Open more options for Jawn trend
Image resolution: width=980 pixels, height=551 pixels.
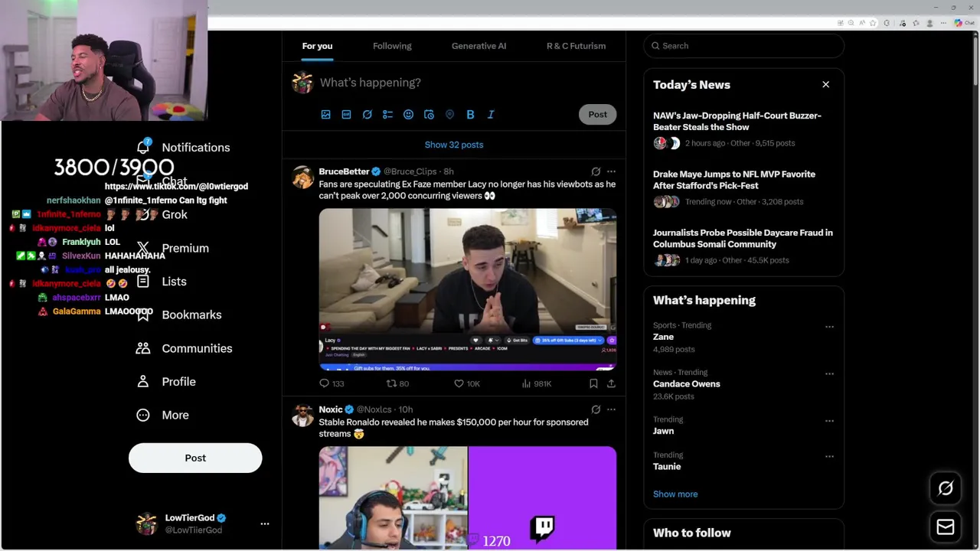[829, 421]
